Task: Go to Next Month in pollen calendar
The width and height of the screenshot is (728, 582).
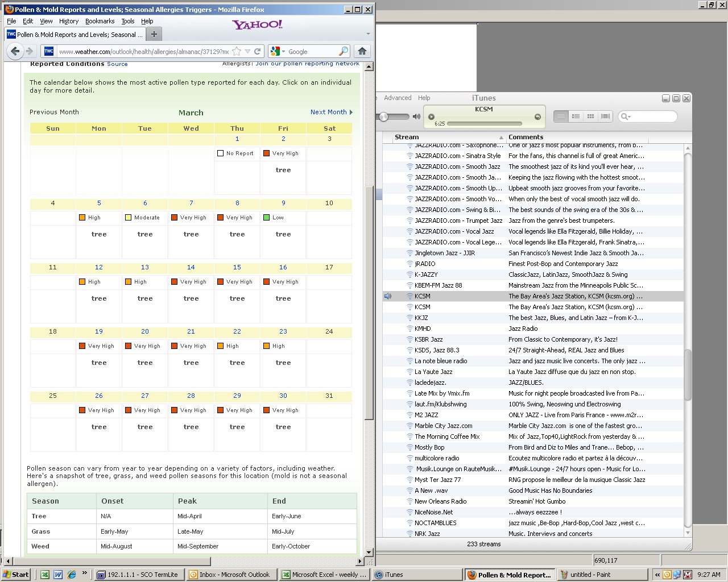Action: (332, 112)
